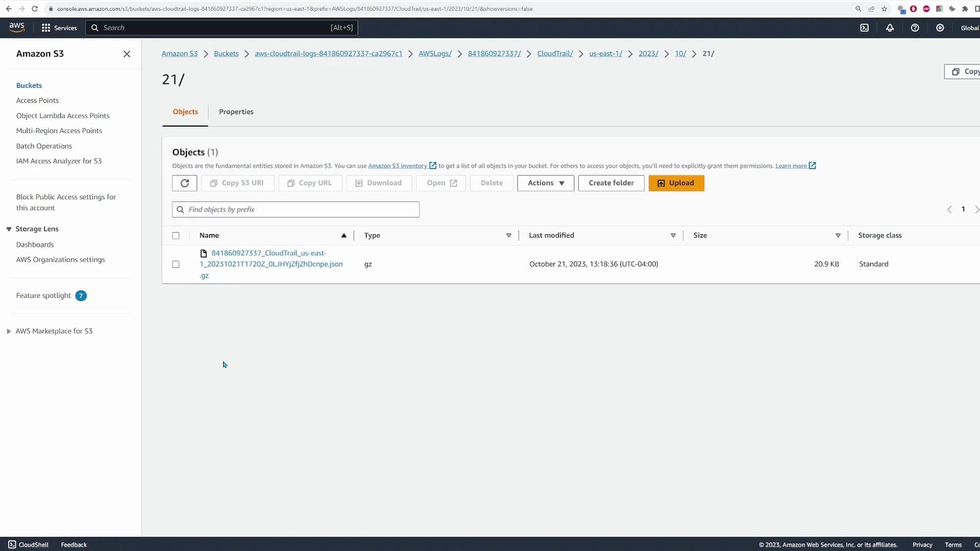This screenshot has width=980, height=551.
Task: Focus the Find objects by prefix field
Action: pos(296,209)
